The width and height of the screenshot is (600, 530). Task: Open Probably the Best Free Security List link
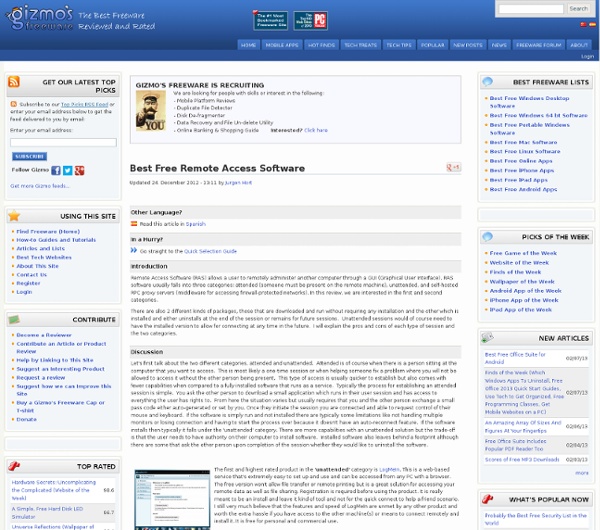tap(536, 519)
